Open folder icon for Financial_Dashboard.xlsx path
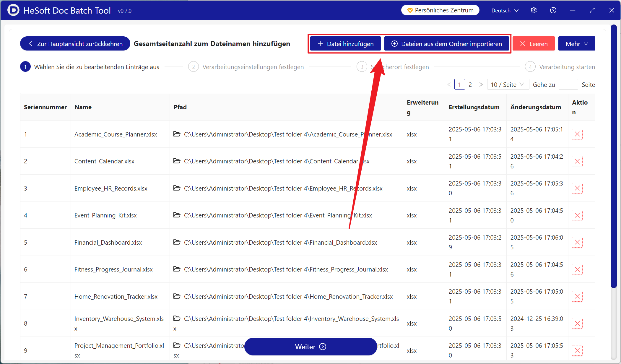This screenshot has height=364, width=621. tap(177, 242)
